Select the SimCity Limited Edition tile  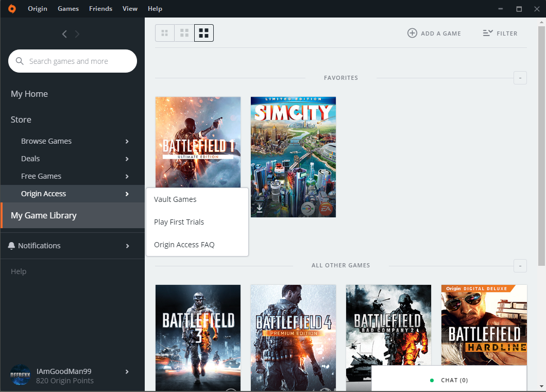tap(293, 157)
